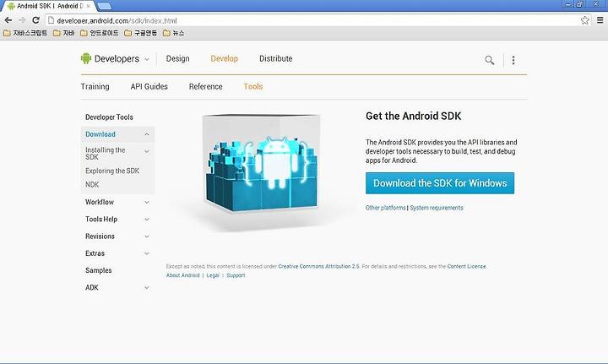Open Samples sidebar item

99,270
